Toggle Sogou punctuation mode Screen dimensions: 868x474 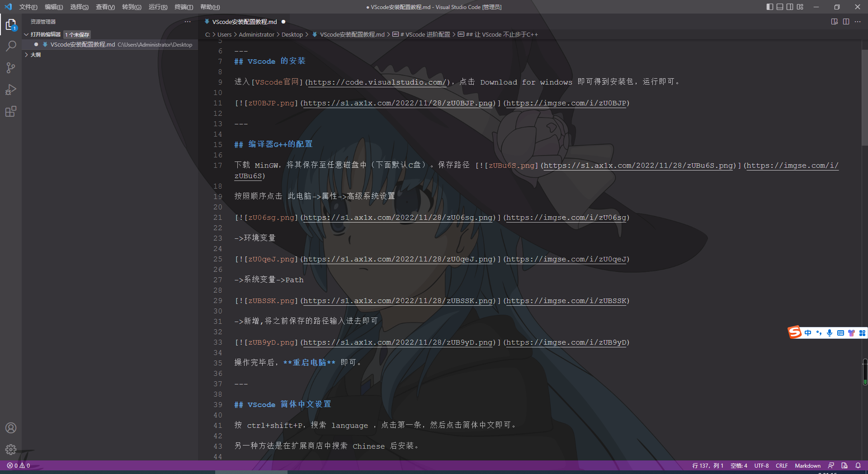[x=819, y=333]
